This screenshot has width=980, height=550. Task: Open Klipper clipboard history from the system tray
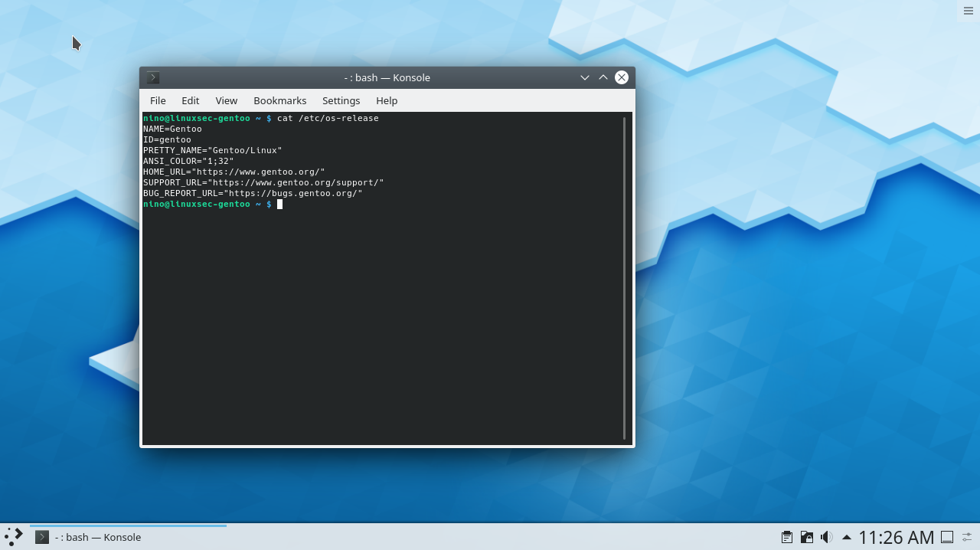pyautogui.click(x=786, y=537)
